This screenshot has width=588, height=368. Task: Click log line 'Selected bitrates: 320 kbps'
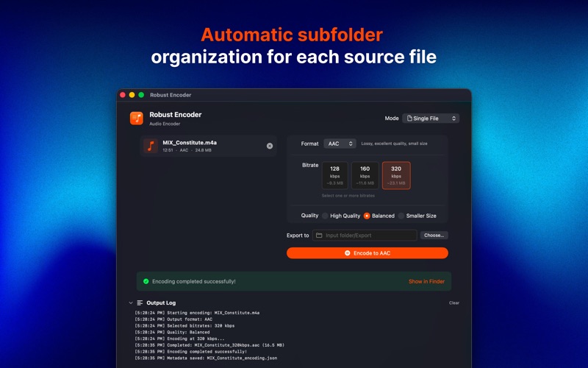(184, 326)
